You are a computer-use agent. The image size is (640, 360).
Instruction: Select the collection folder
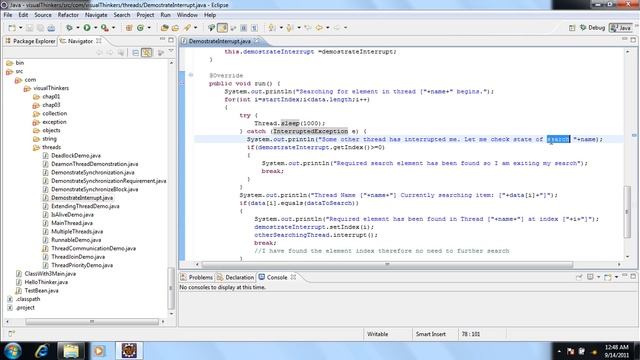(x=54, y=113)
